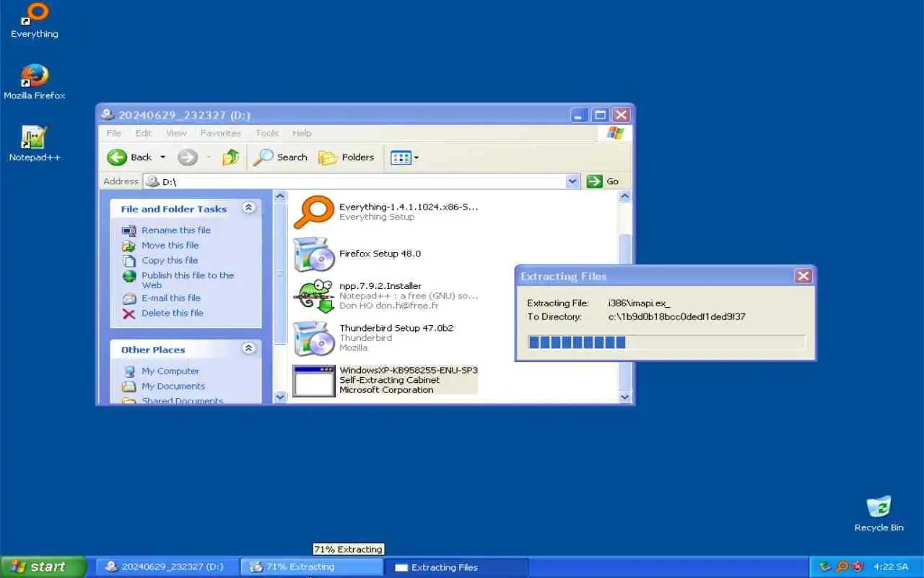
Task: Open the Tools menu
Action: coord(267,133)
